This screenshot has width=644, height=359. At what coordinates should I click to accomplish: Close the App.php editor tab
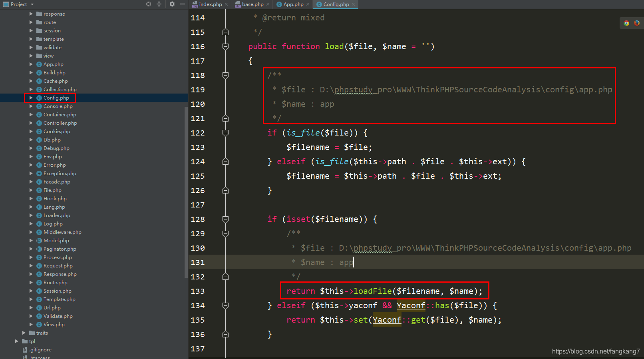(x=308, y=4)
